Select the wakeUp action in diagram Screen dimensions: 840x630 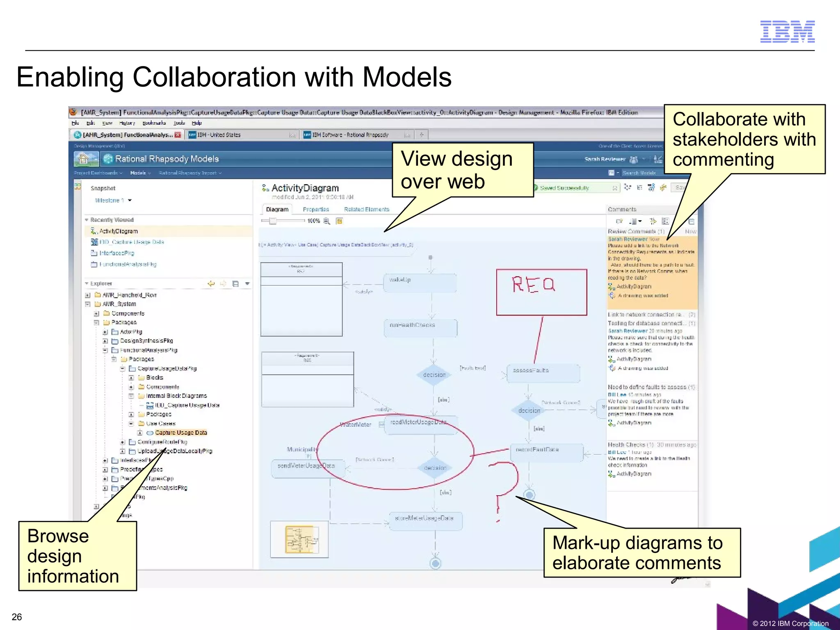(420, 283)
